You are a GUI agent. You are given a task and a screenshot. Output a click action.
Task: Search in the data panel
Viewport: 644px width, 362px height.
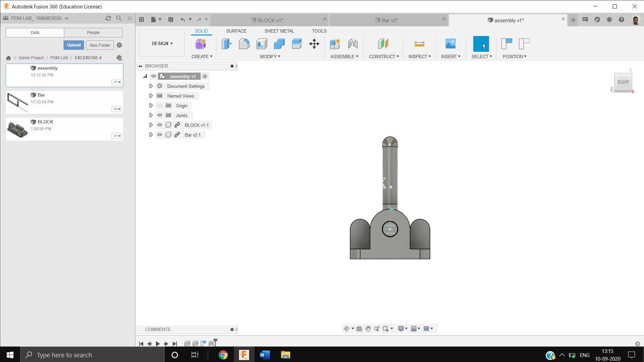pyautogui.click(x=119, y=18)
